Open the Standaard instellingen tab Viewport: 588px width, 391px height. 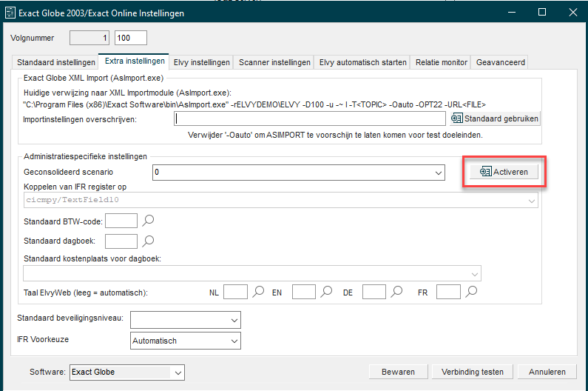pyautogui.click(x=56, y=62)
